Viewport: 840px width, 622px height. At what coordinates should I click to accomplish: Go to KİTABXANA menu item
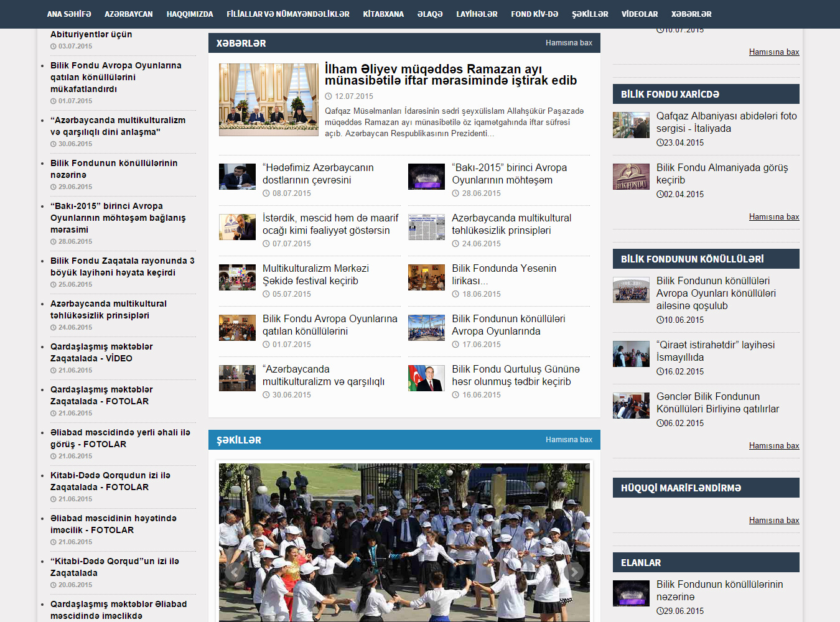383,14
